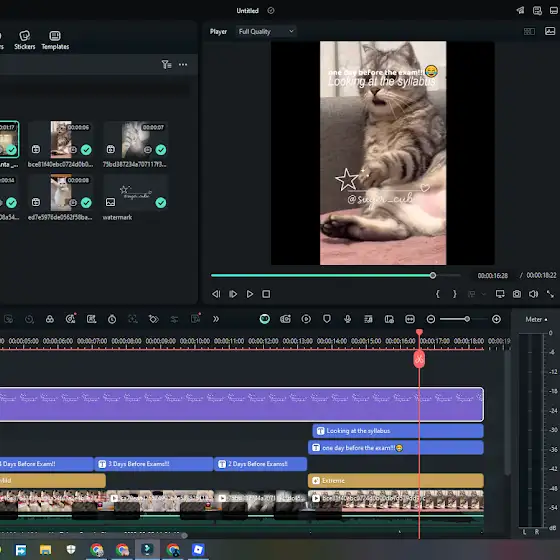Open the Meter dropdown
Screen dimensions: 560x560
tap(536, 319)
